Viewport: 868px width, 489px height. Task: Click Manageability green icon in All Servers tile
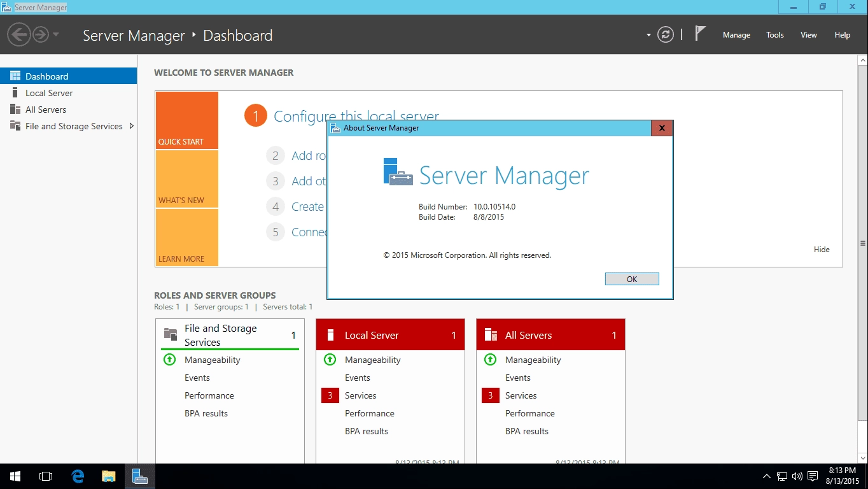click(x=490, y=359)
